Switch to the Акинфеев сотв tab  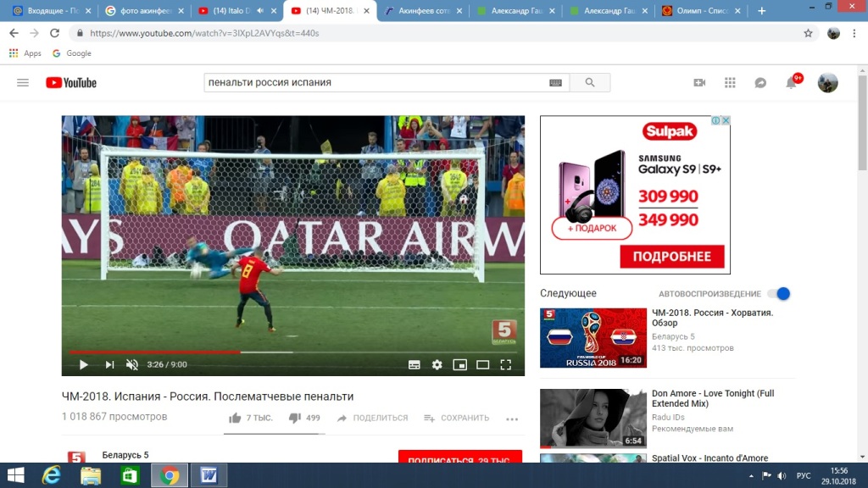424,10
